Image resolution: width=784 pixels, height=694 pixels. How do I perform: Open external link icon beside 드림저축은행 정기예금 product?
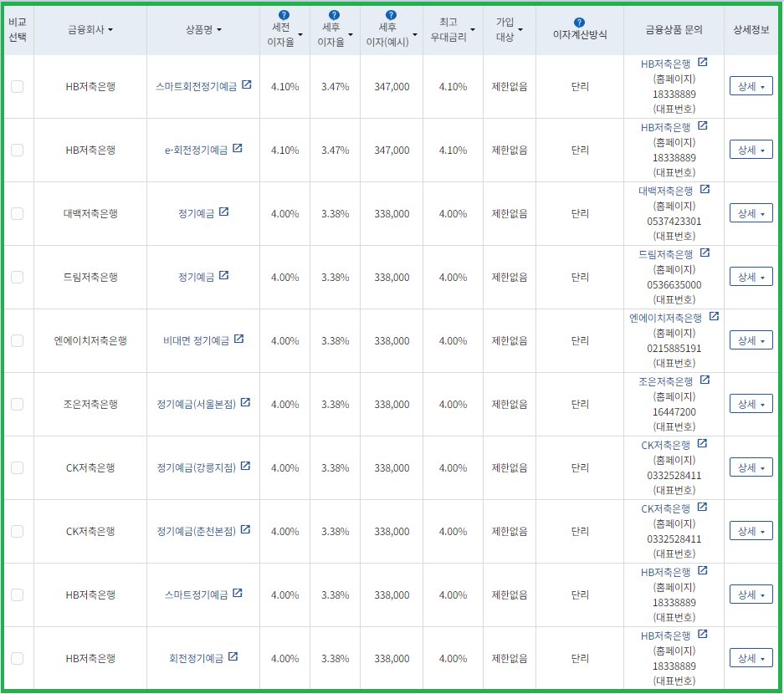tap(224, 275)
